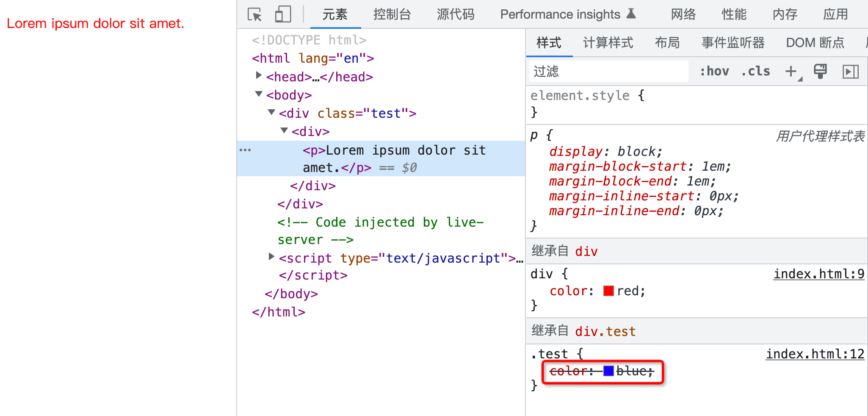
Task: Click the Performance insights flask icon
Action: tap(631, 14)
